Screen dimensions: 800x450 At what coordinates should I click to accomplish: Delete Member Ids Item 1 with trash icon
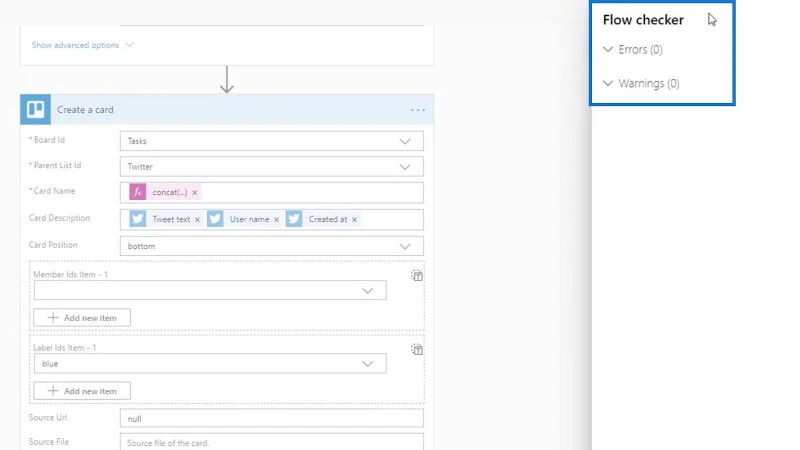tap(417, 276)
